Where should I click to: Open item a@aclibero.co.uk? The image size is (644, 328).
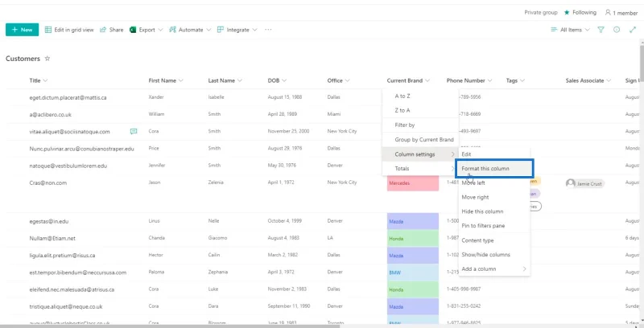[x=50, y=114]
